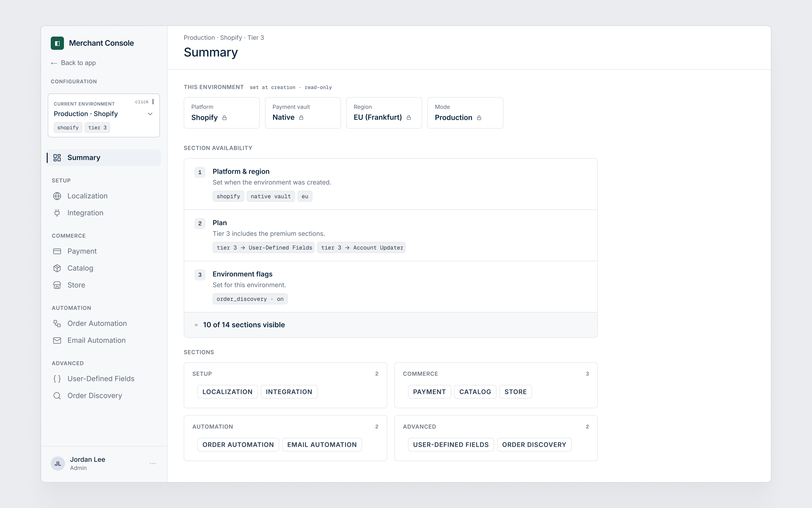Click the tier 3 → User-Defined Fields tag
812x508 pixels.
(264, 248)
